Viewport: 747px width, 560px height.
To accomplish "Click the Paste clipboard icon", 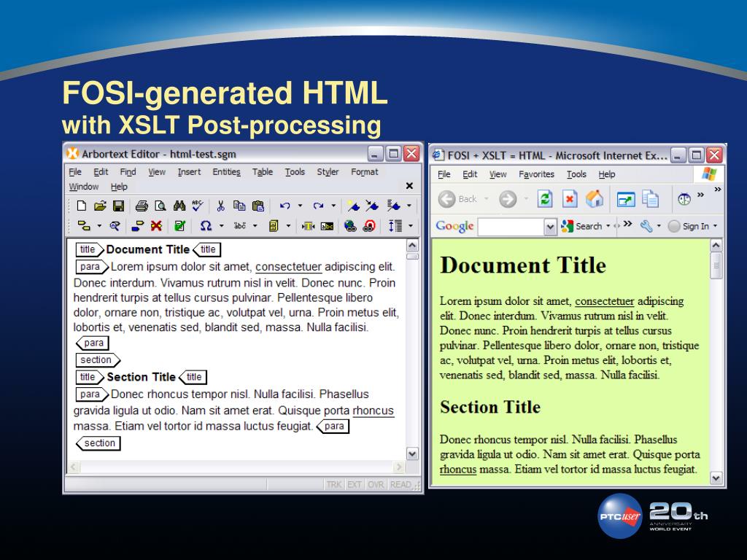I will (x=258, y=206).
